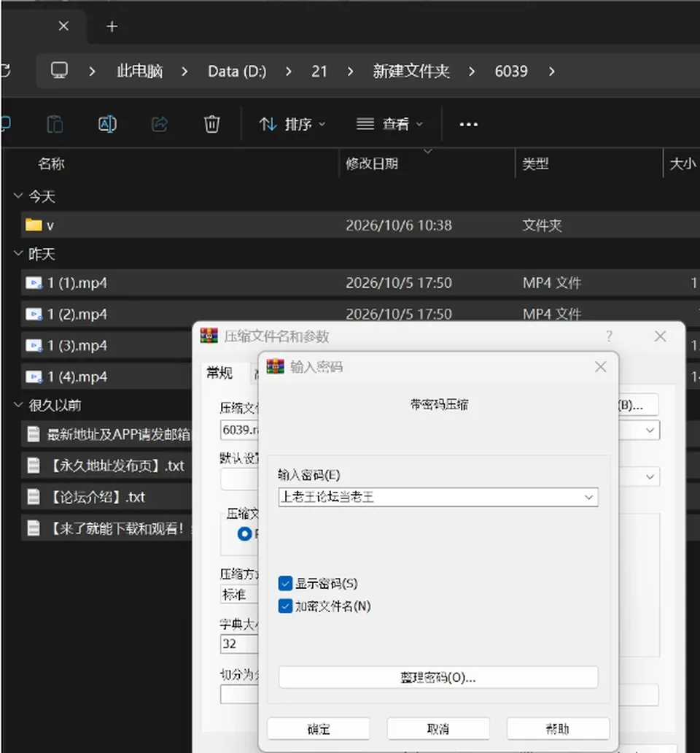Open the more options ellipsis in toolbar
This screenshot has width=700, height=753.
coord(468,124)
